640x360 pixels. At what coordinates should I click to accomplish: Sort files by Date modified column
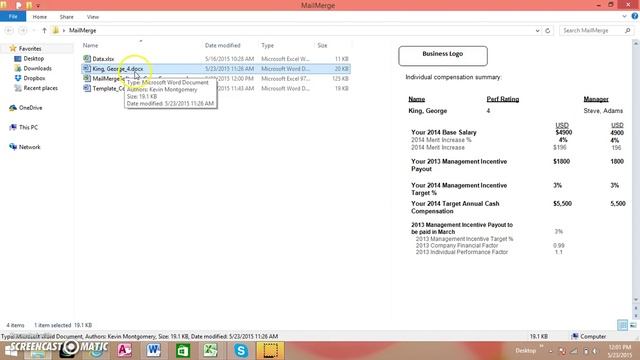pyautogui.click(x=222, y=45)
